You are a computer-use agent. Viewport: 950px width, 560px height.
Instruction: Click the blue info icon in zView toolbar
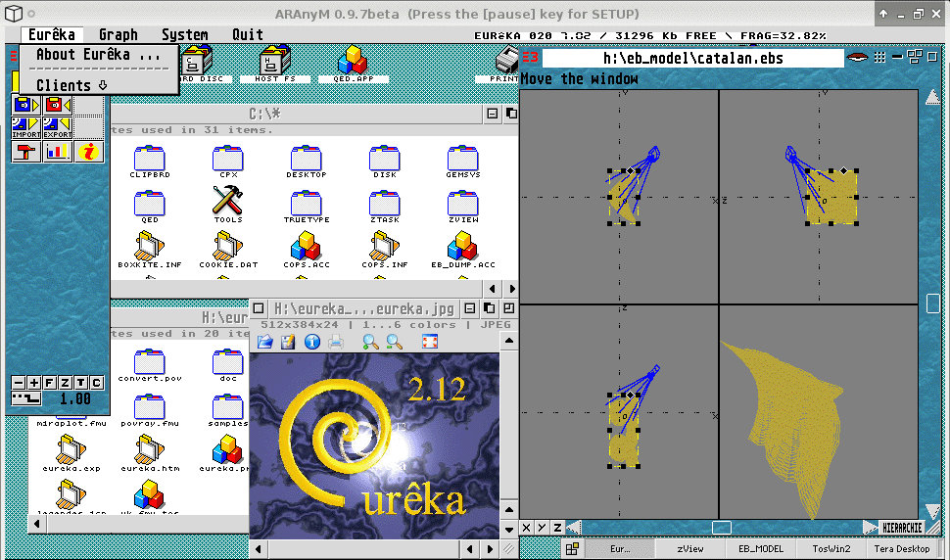click(x=312, y=342)
